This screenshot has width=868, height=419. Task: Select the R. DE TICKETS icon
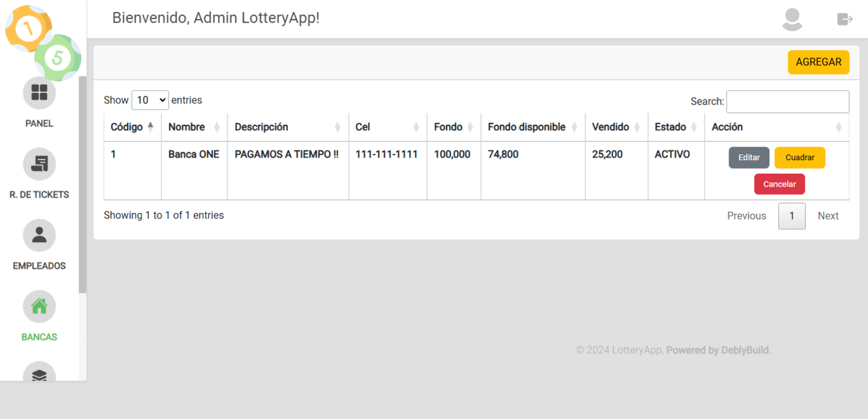point(39,164)
